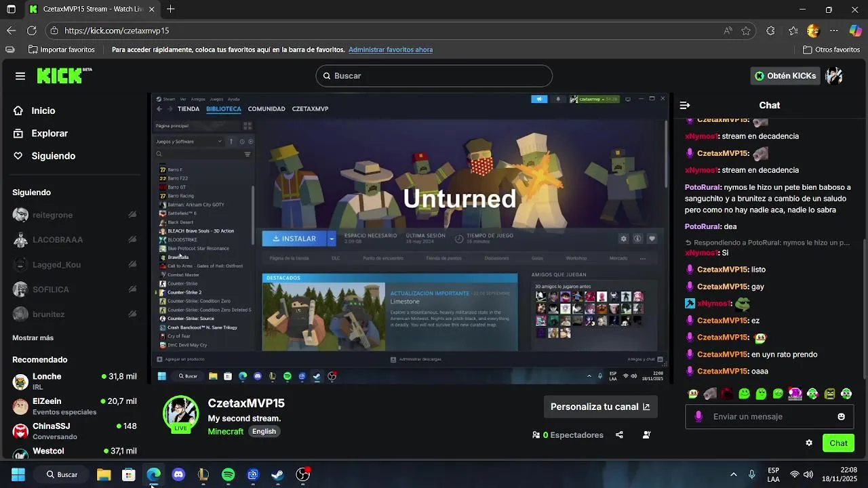The height and width of the screenshot is (488, 868).
Task: Click Obtén KICKs button
Action: coord(785,76)
